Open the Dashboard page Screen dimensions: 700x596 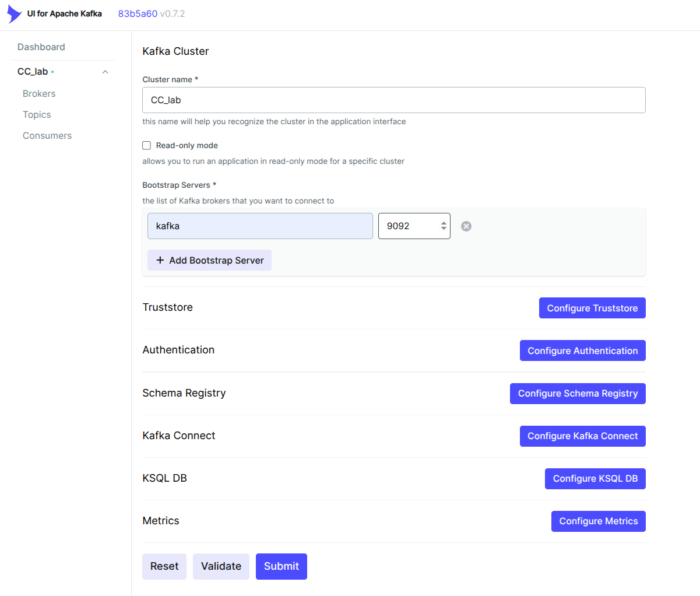[41, 47]
